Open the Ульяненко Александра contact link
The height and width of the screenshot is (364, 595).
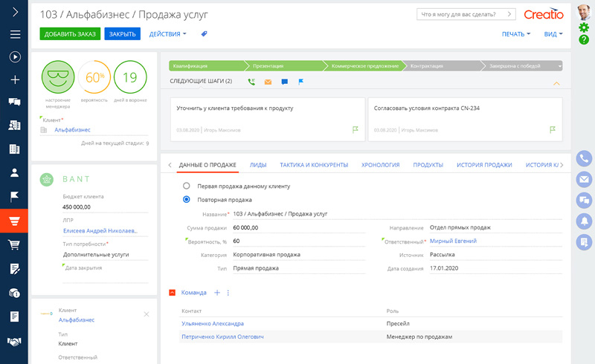coord(213,323)
